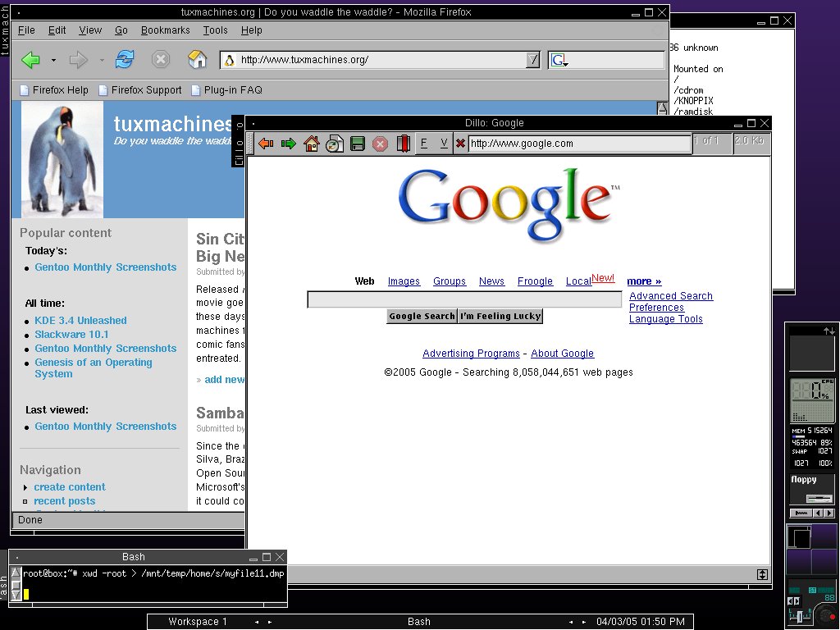
Task: Click Bash terminal scrollbar up arrow
Action: (16, 573)
